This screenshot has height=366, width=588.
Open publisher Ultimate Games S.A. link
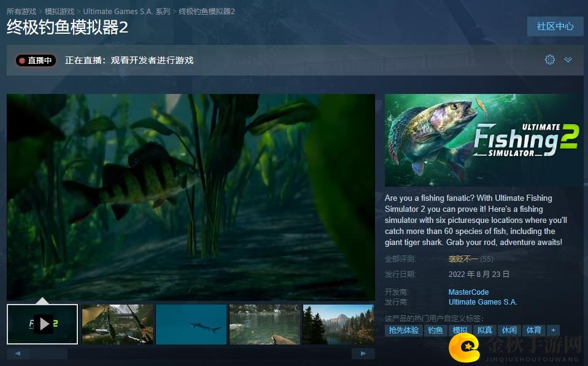[482, 302]
